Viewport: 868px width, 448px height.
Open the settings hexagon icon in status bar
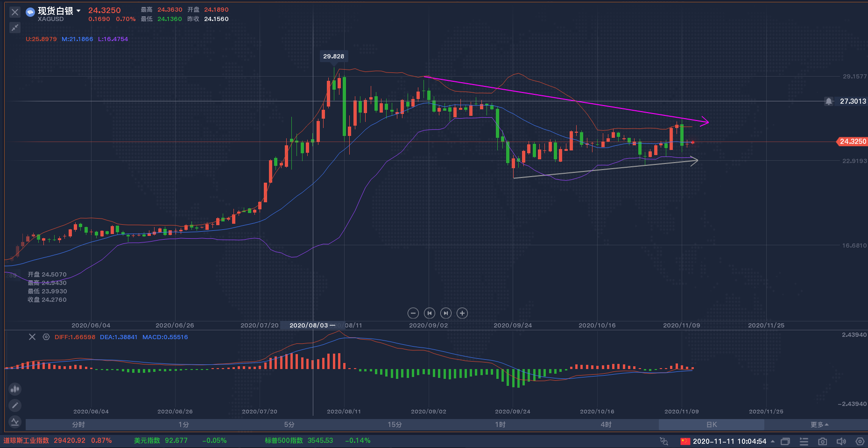point(860,441)
